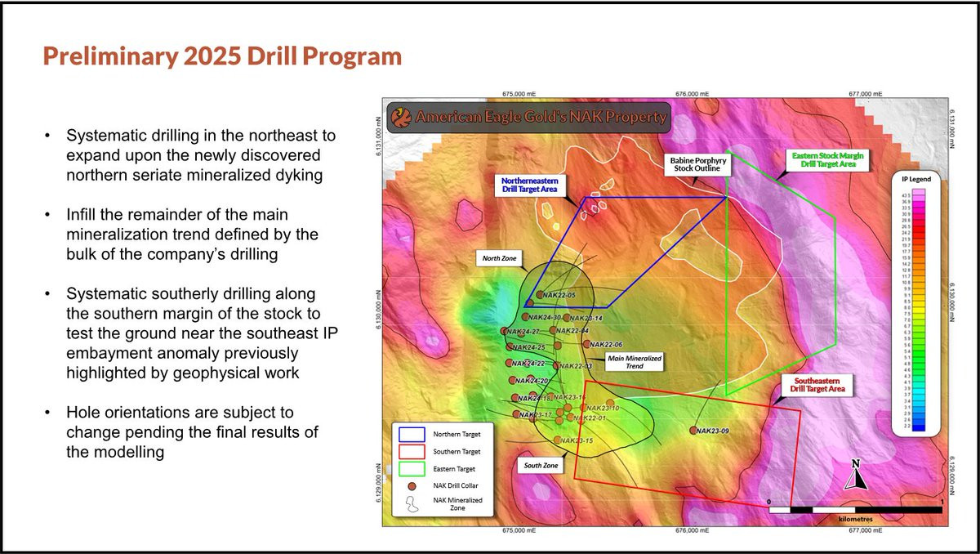Click the drill collar dot for NAK22-03
The height and width of the screenshot is (554, 980).
(x=557, y=365)
